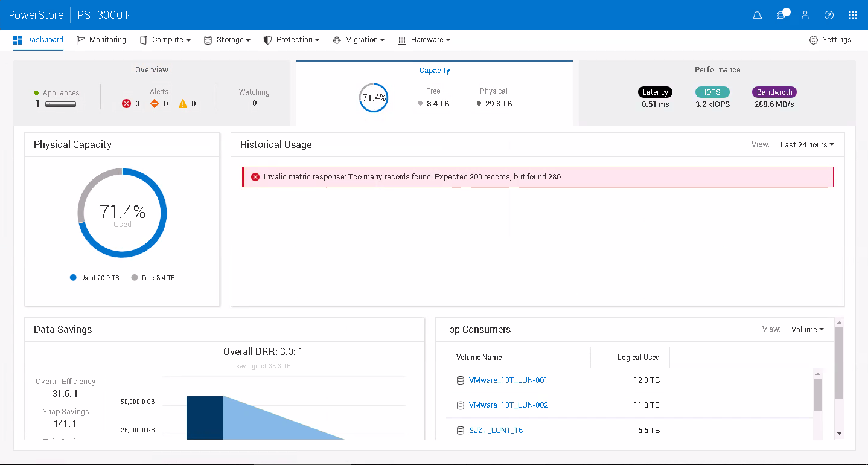This screenshot has width=868, height=465.
Task: Click the critical alerts red icon
Action: (x=126, y=104)
